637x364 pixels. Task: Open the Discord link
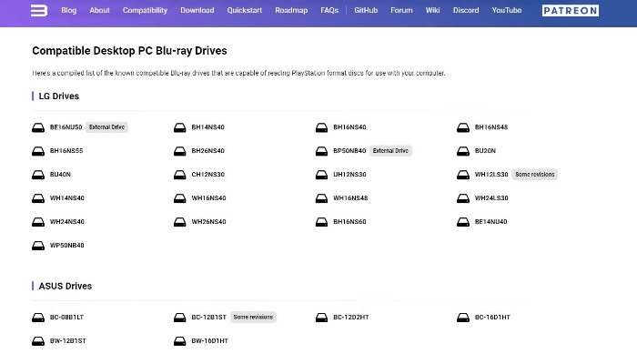(x=466, y=11)
